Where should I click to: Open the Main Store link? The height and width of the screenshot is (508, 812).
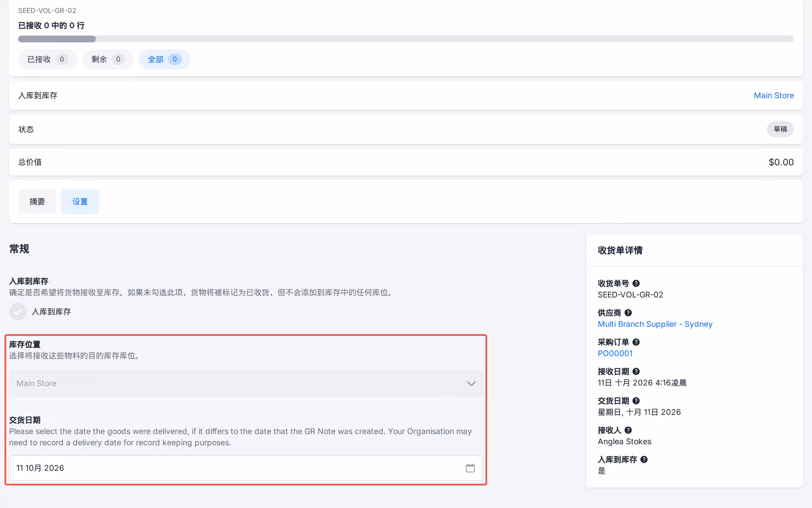point(773,95)
